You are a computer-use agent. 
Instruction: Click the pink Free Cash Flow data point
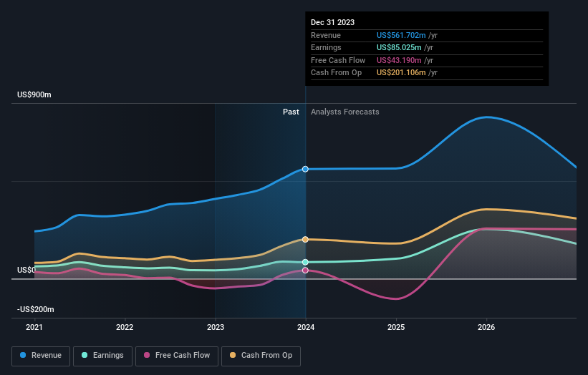(305, 270)
